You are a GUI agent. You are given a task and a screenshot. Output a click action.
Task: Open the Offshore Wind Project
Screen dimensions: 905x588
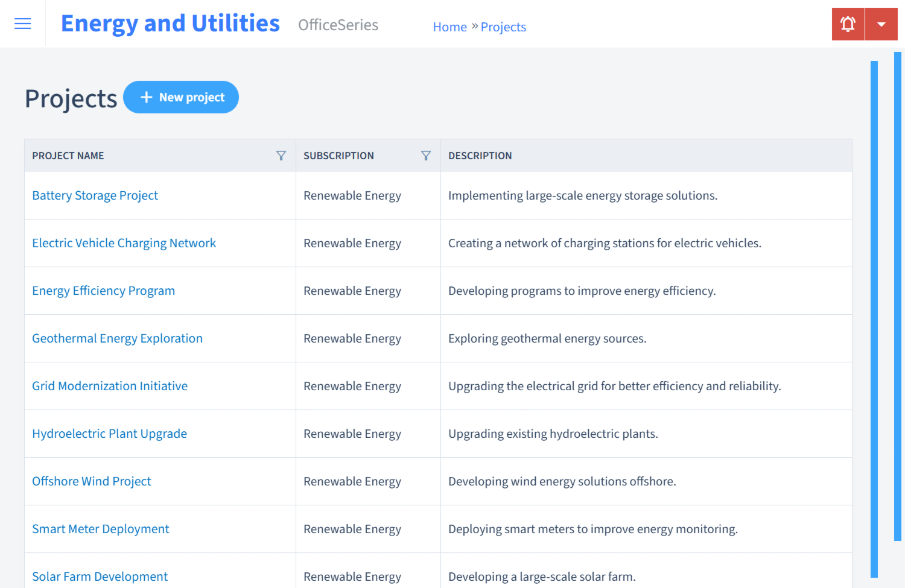91,481
